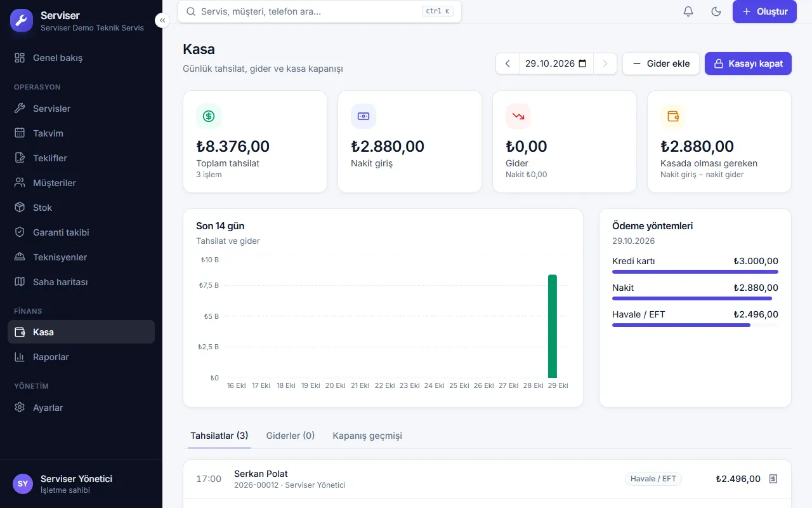Switch to Tahsilatlar (3) tab
Viewport: 812px width, 508px height.
point(219,436)
